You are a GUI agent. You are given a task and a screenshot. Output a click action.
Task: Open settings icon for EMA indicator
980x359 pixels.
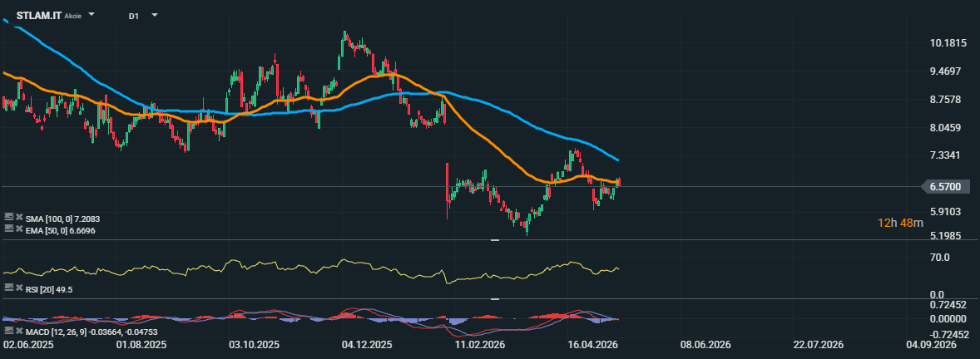pos(9,229)
